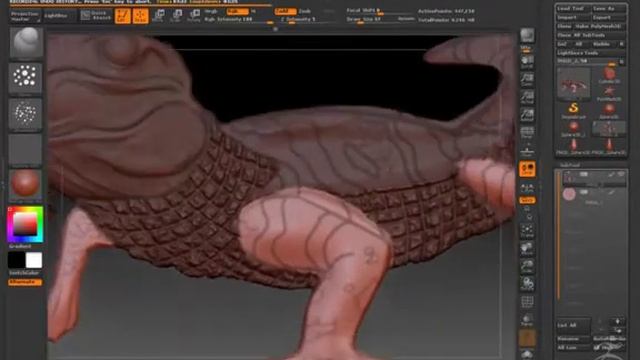This screenshot has height=360, width=640.
Task: Click the right shelf Move icon
Action: click(x=527, y=249)
